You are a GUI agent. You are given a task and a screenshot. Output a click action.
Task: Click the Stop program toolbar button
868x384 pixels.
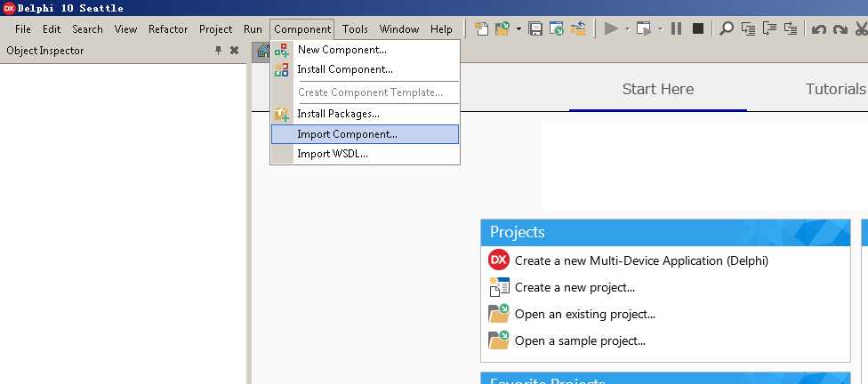click(698, 28)
